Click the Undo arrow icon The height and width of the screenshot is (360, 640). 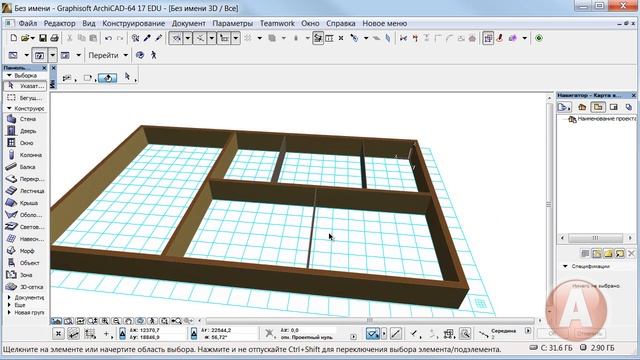(x=108, y=38)
